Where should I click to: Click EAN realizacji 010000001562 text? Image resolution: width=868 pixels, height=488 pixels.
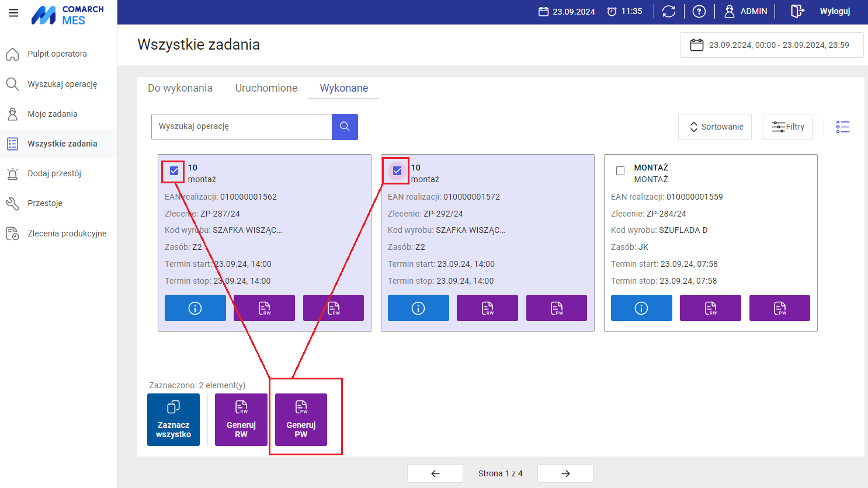221,197
